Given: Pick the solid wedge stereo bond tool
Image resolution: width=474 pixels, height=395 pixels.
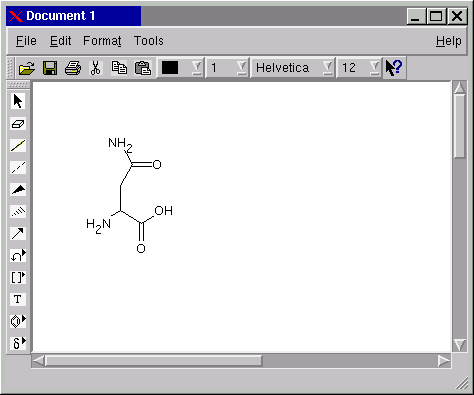Looking at the screenshot, I should 18,189.
